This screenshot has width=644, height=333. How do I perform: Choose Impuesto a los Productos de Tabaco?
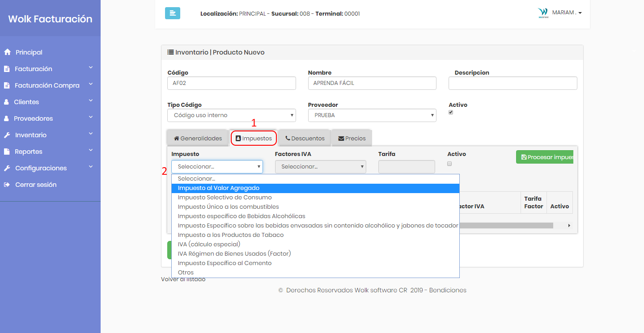coord(315,235)
